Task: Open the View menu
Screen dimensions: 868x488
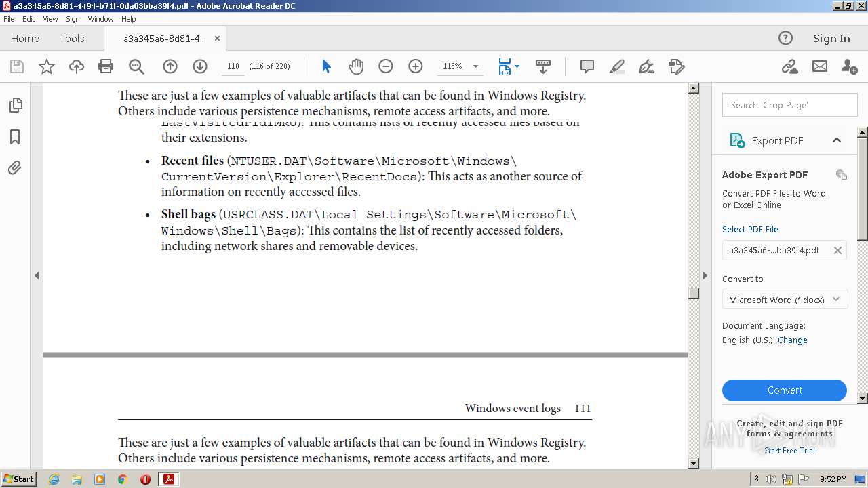Action: (50, 19)
